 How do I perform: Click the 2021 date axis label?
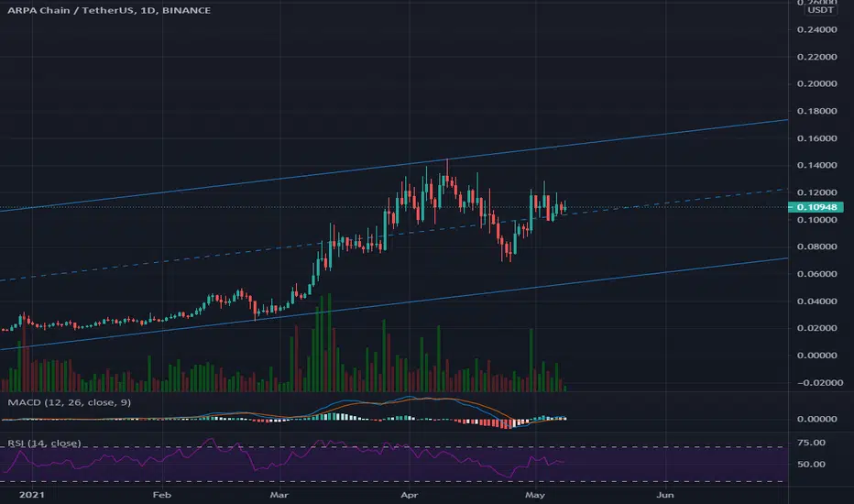pos(31,495)
